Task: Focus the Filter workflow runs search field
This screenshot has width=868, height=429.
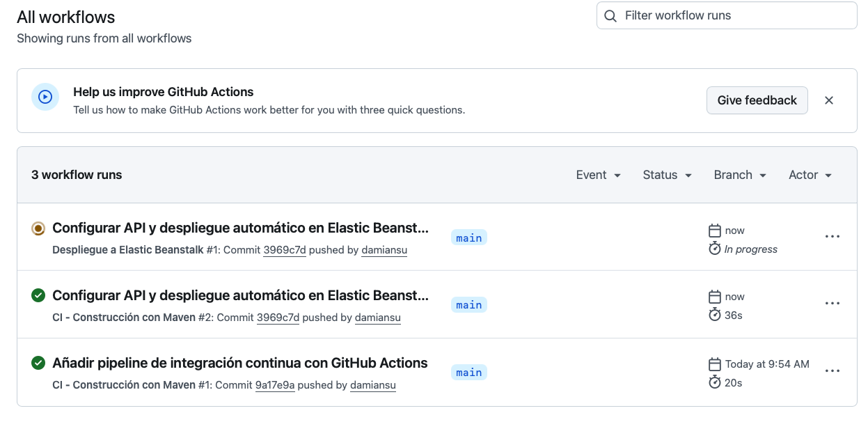Action: tap(734, 15)
